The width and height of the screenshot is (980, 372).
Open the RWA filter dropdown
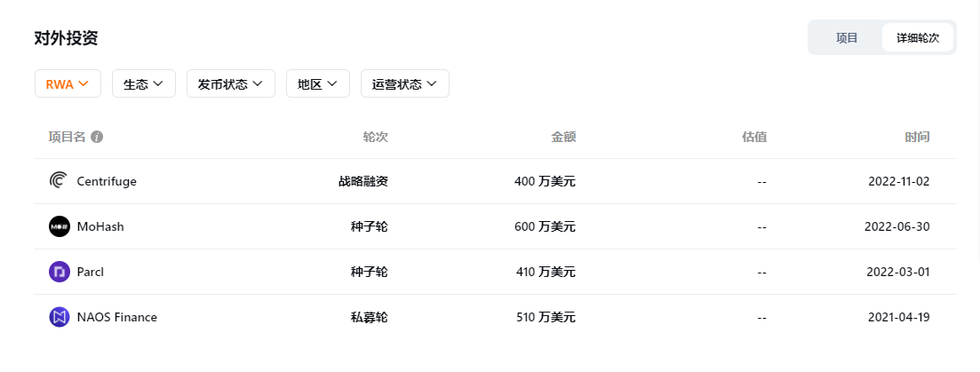pyautogui.click(x=68, y=84)
